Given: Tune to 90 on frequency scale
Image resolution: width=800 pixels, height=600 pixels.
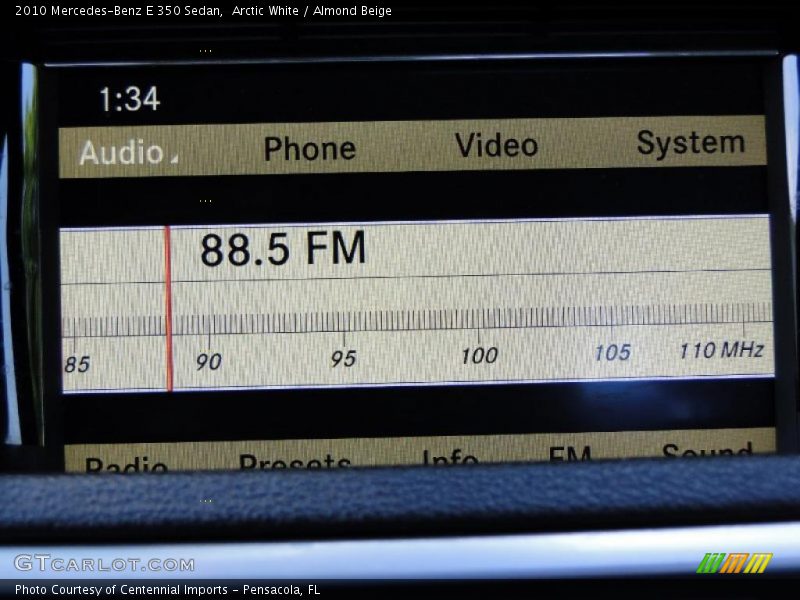Looking at the screenshot, I should click(x=209, y=362).
